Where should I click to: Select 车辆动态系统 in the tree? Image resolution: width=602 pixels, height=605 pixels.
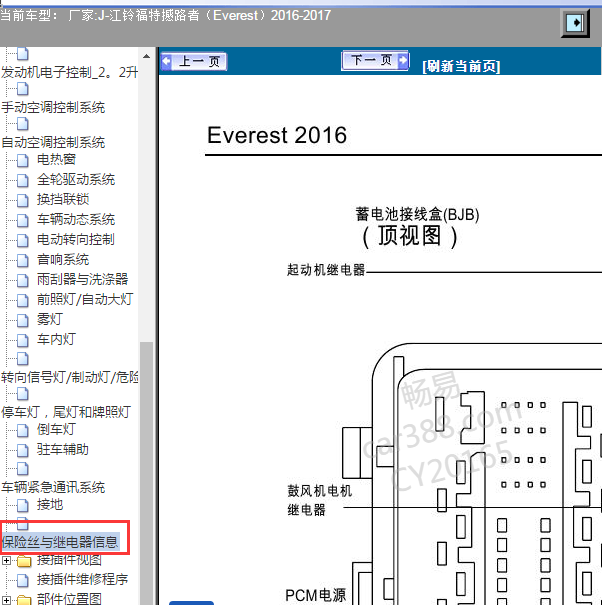76,220
